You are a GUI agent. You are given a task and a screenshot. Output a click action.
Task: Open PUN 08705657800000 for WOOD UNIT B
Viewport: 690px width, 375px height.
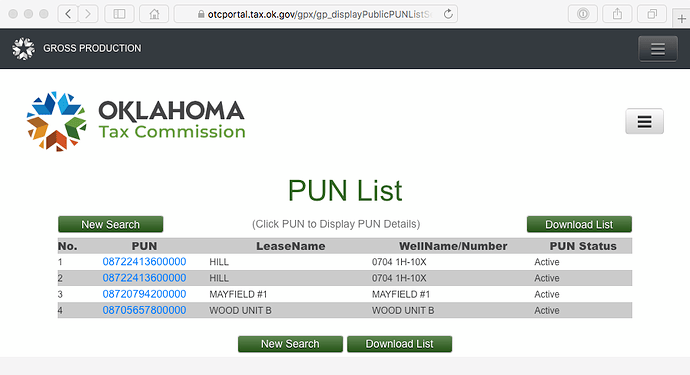pyautogui.click(x=144, y=310)
